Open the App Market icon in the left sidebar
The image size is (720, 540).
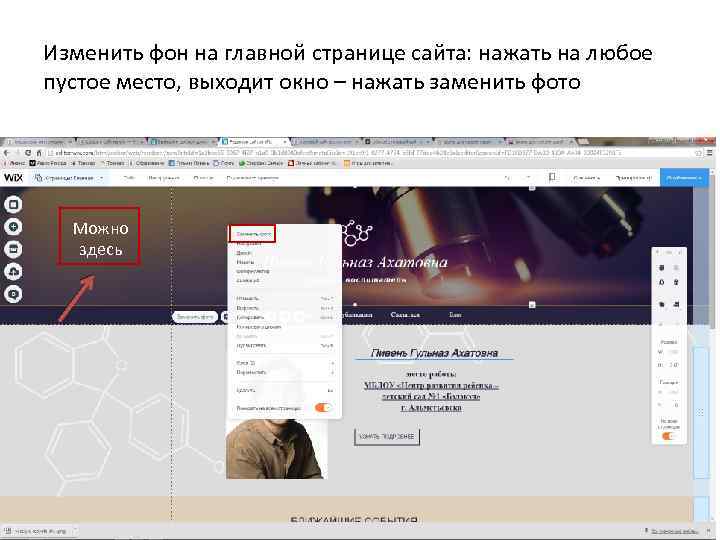(x=13, y=249)
